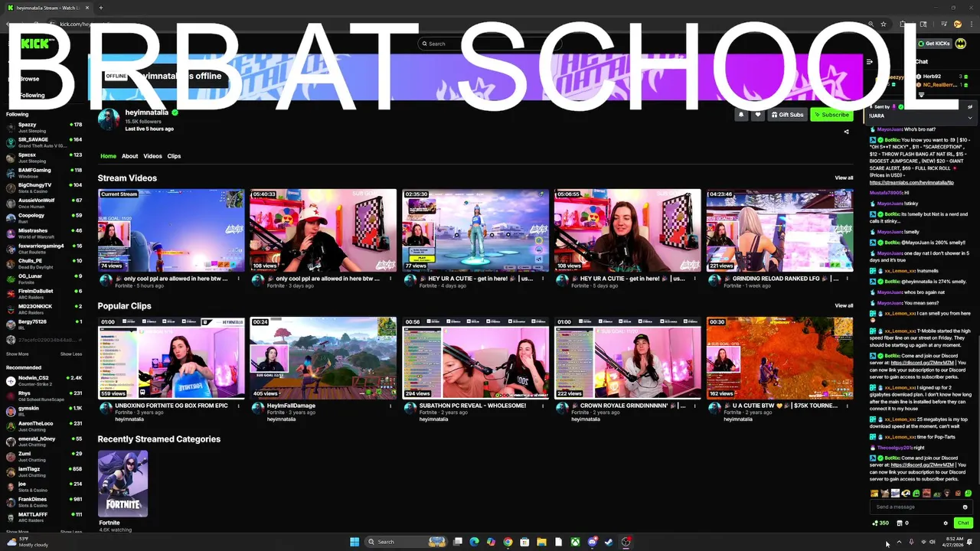The width and height of the screenshot is (980, 551).
Task: Click the notification bell beside Gift Subs
Action: (x=741, y=115)
